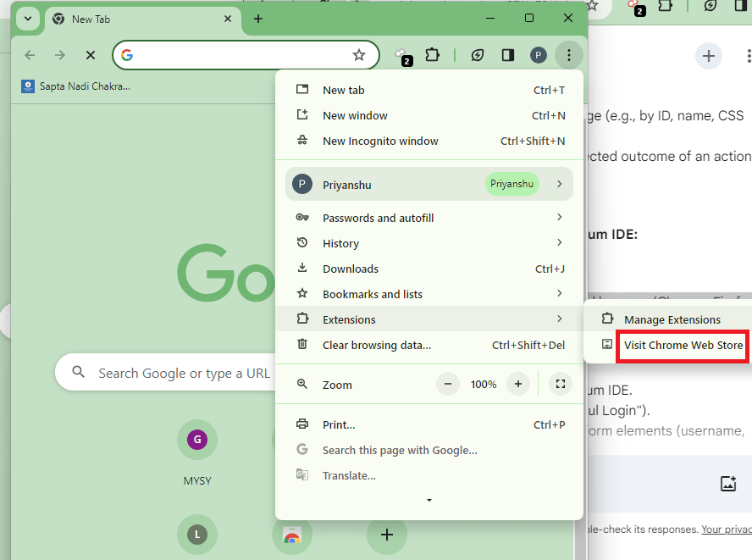Decrease zoom with the minus button
The width and height of the screenshot is (752, 560).
(448, 384)
